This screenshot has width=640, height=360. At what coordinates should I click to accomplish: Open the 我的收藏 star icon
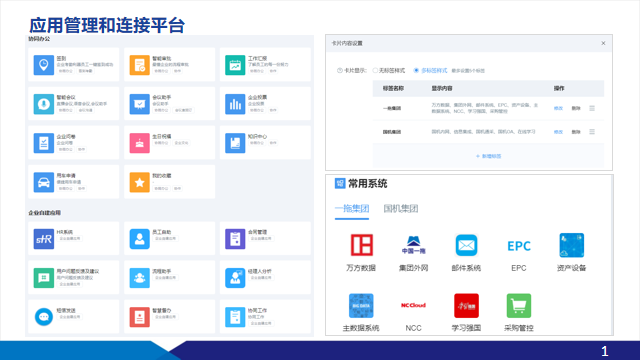(140, 182)
